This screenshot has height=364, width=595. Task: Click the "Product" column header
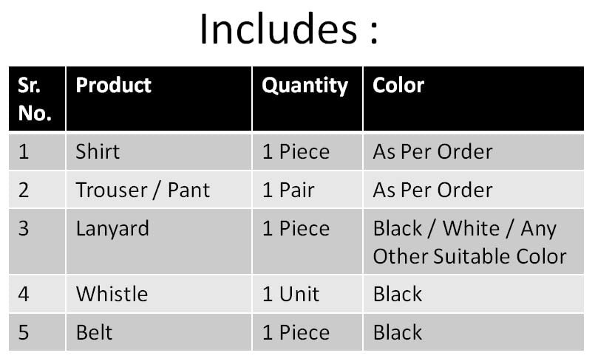113,86
